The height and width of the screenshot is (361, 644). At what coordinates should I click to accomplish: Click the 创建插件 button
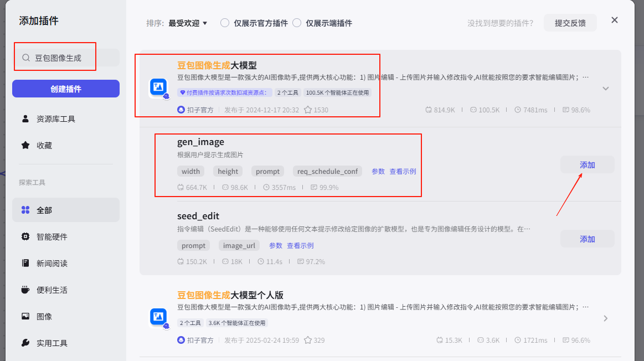pyautogui.click(x=66, y=89)
